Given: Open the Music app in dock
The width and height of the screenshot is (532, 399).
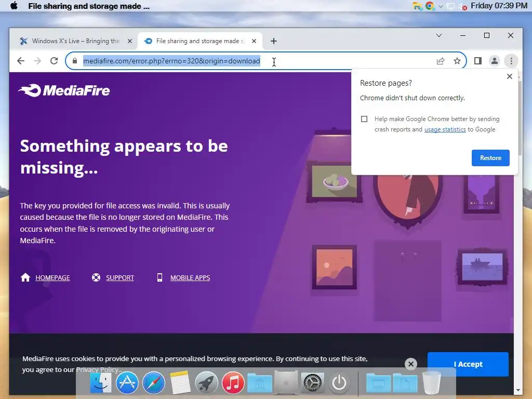Looking at the screenshot, I should click(x=233, y=383).
